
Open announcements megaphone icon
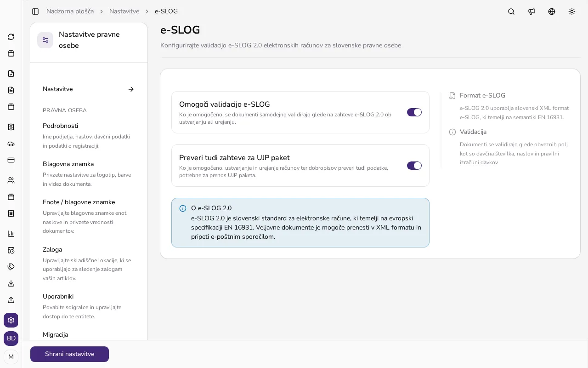point(531,11)
